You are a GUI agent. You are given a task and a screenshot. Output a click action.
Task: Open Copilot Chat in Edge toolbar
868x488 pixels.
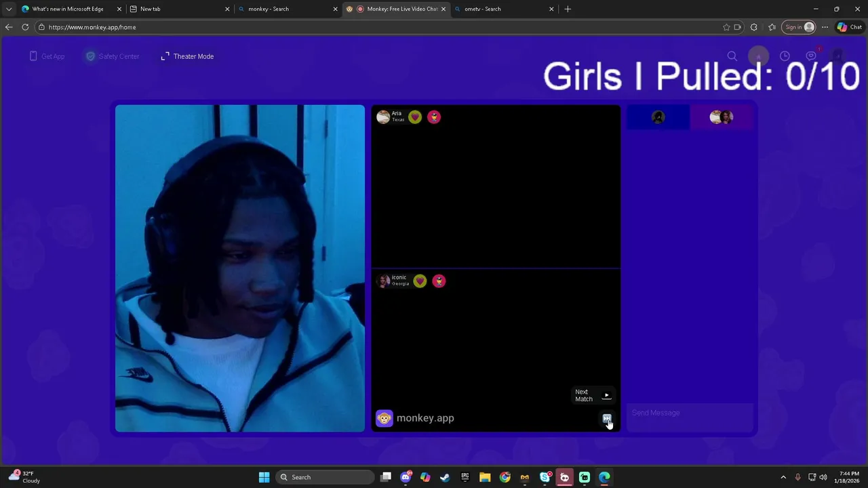coord(850,27)
